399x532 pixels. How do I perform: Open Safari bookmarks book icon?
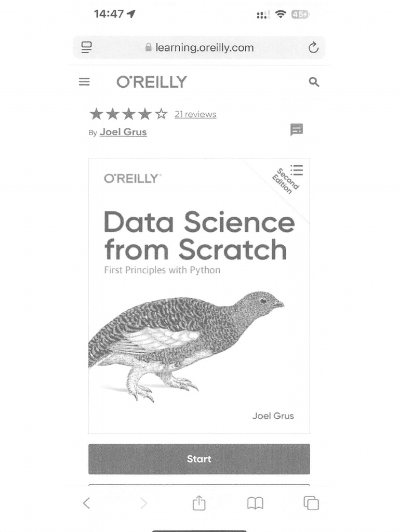click(x=255, y=503)
